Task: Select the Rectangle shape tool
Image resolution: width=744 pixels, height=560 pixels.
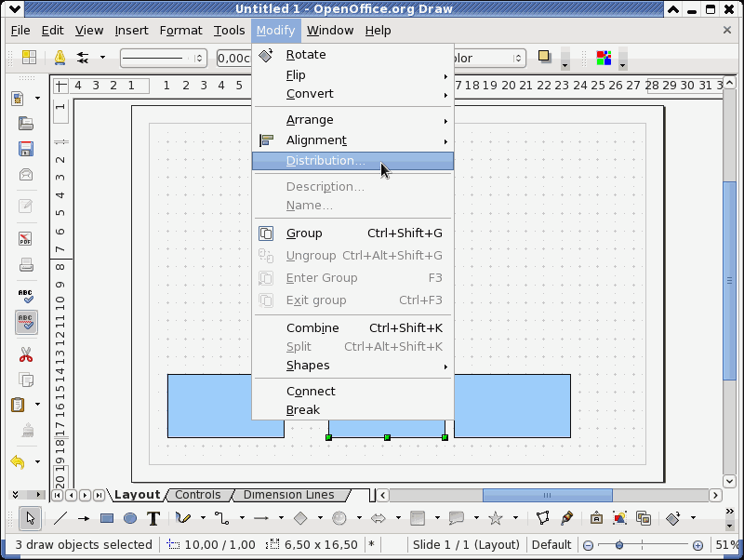Action: click(107, 518)
